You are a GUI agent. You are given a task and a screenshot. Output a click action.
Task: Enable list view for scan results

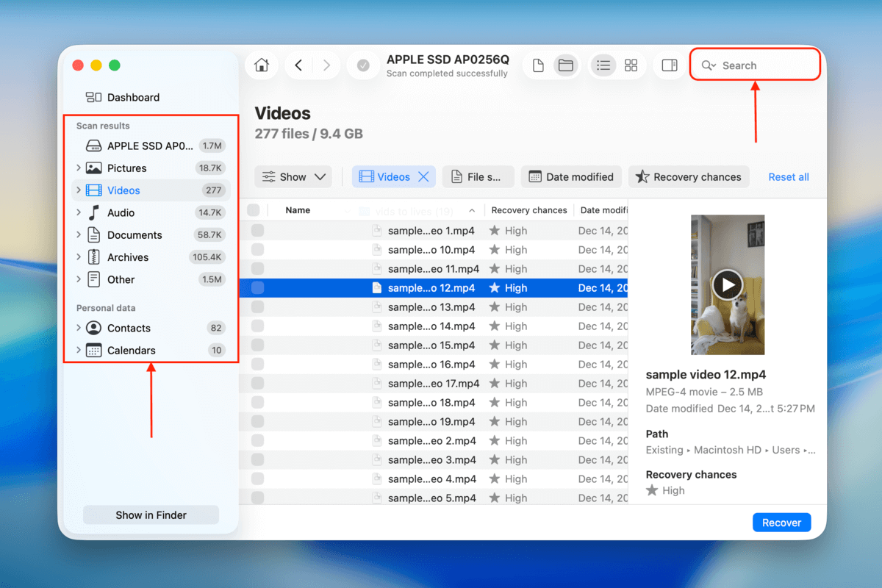point(603,65)
